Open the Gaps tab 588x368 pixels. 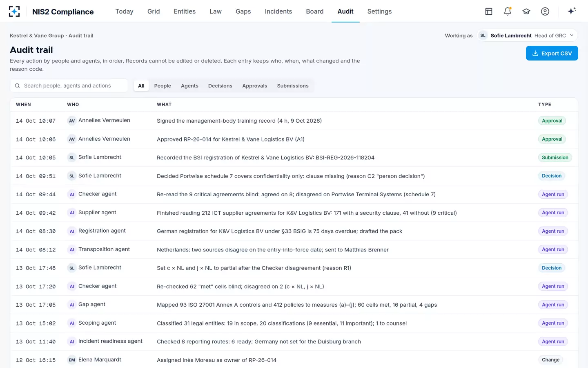[x=243, y=11]
